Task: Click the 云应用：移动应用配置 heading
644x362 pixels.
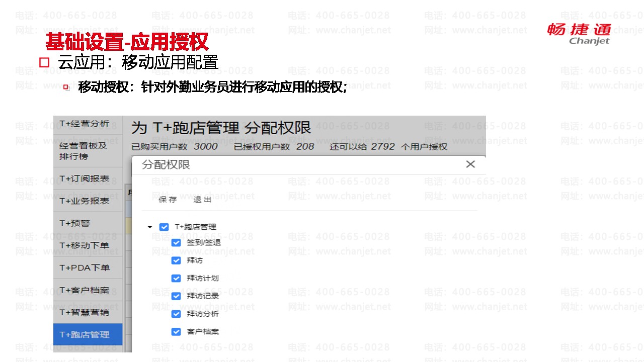Action: click(138, 62)
